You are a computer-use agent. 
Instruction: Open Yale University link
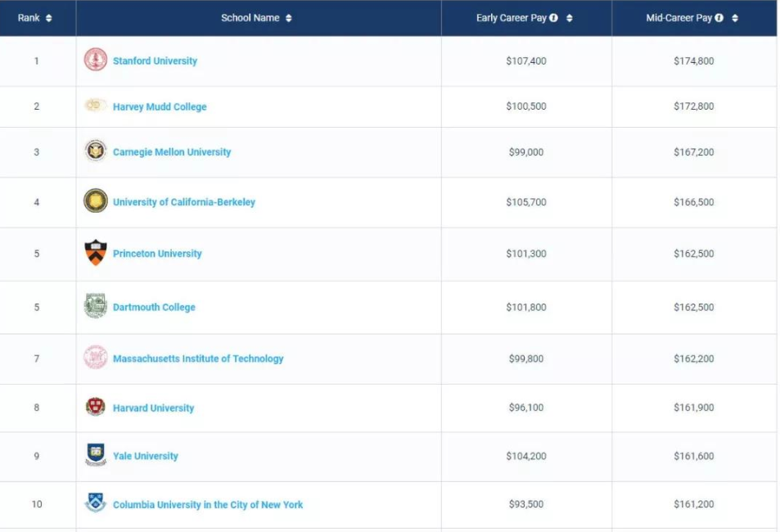[x=145, y=456]
